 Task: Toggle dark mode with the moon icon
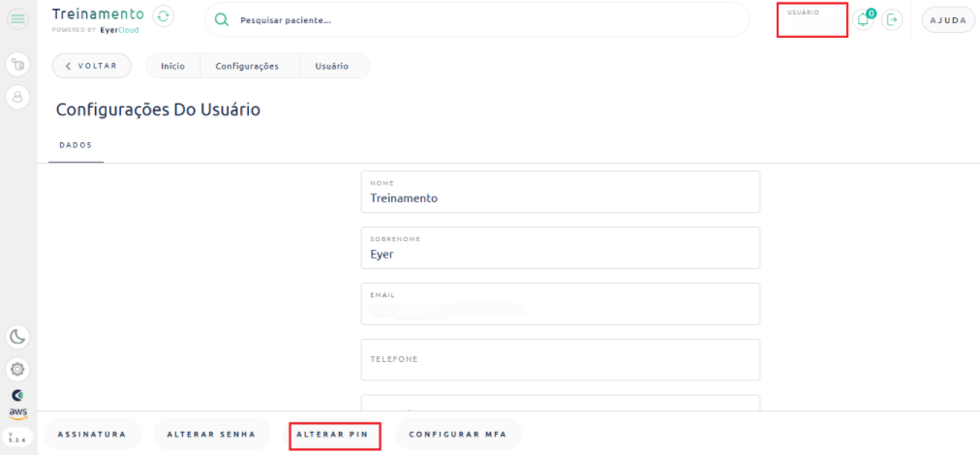click(x=17, y=337)
